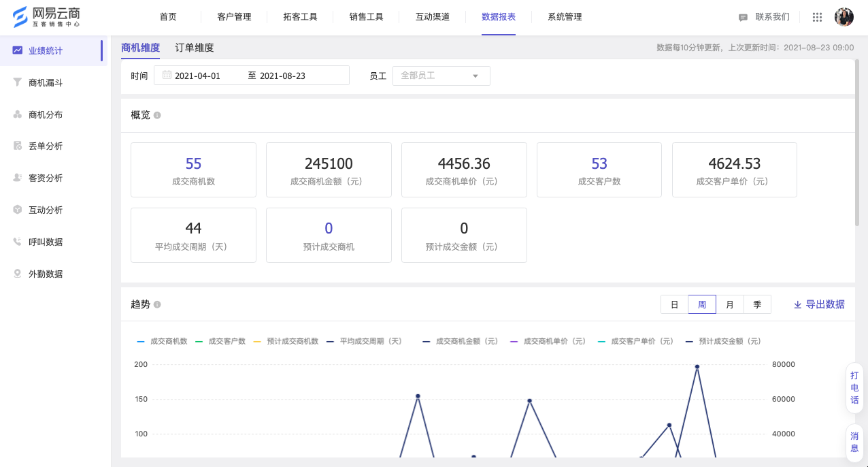Open the user avatar menu

click(x=844, y=17)
